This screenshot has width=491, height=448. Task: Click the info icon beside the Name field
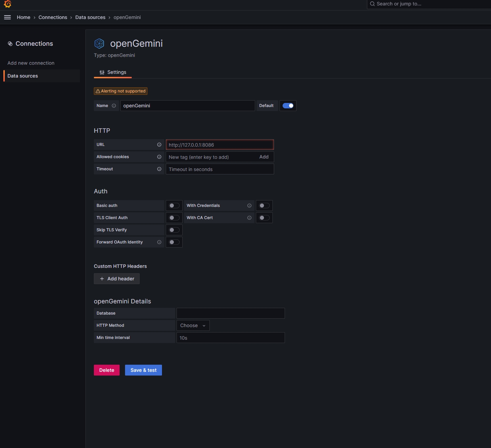tap(115, 106)
